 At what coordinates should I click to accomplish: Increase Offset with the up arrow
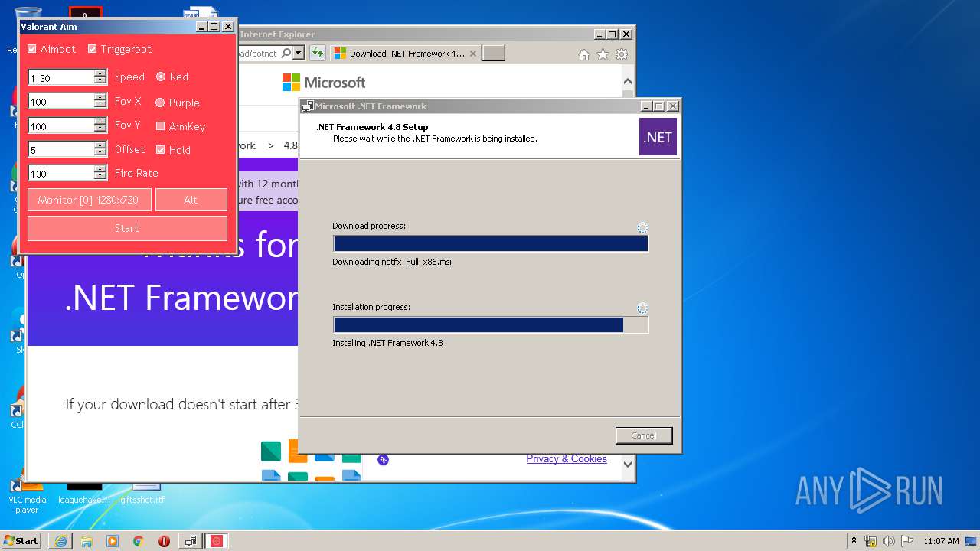point(100,145)
